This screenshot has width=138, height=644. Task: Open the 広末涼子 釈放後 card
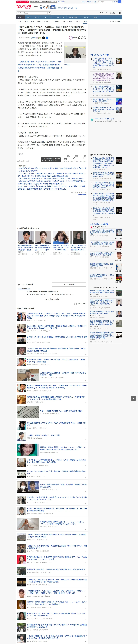click(x=78, y=243)
